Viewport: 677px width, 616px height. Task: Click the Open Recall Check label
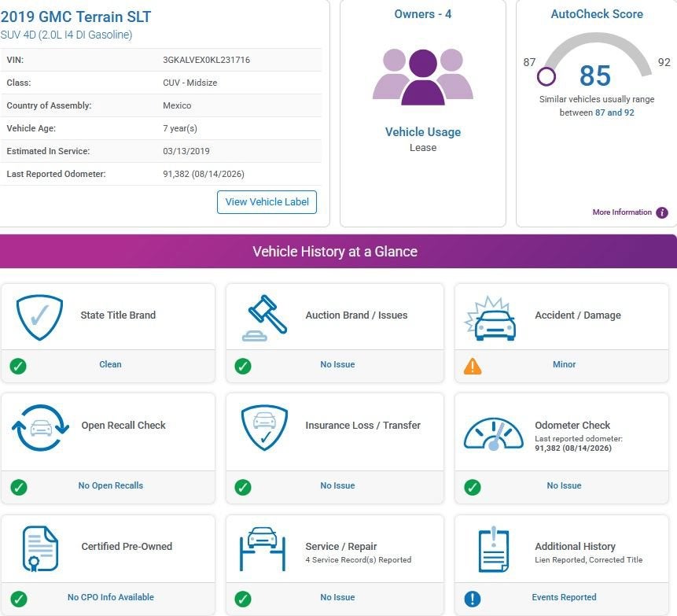pyautogui.click(x=123, y=425)
